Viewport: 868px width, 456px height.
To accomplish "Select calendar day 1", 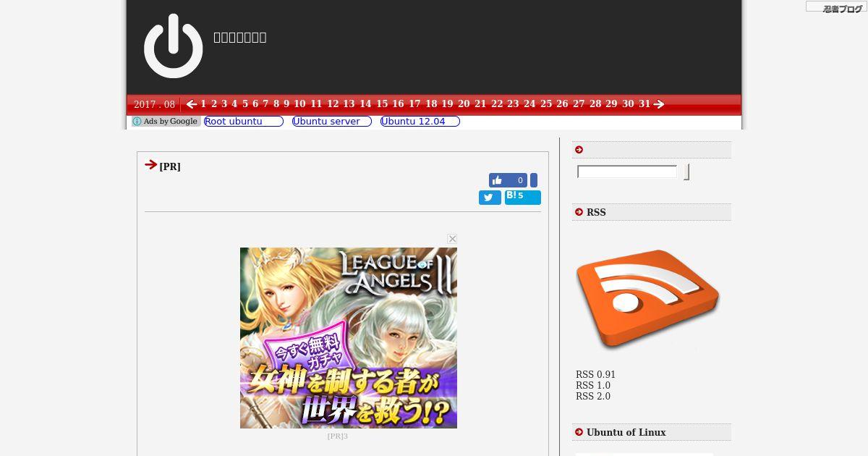I will tap(203, 104).
